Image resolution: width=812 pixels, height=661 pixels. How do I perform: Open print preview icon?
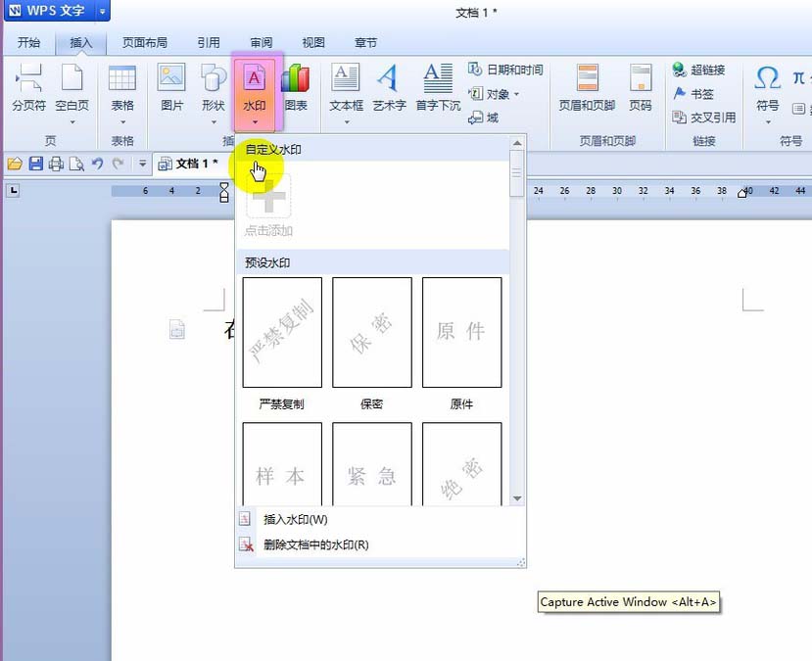tap(76, 165)
